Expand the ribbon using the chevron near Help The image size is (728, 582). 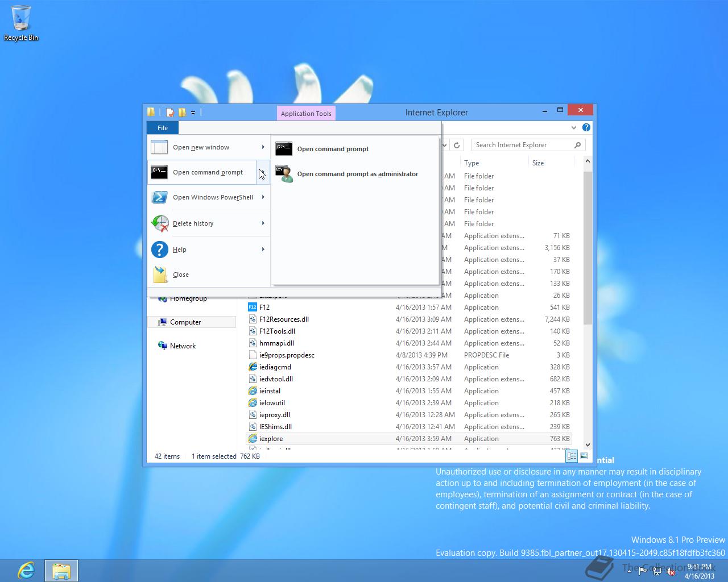[x=574, y=127]
